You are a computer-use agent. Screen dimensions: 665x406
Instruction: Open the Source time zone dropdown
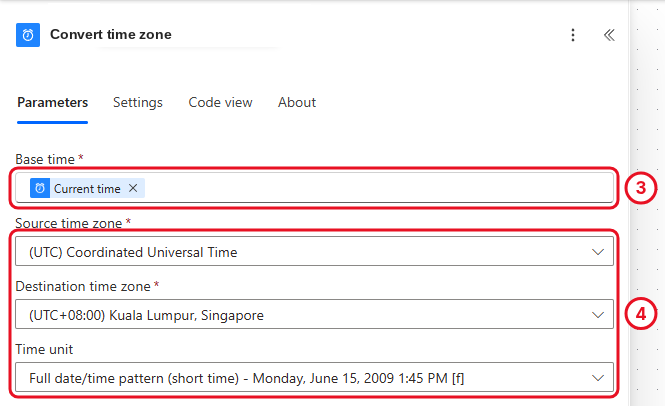tap(314, 252)
